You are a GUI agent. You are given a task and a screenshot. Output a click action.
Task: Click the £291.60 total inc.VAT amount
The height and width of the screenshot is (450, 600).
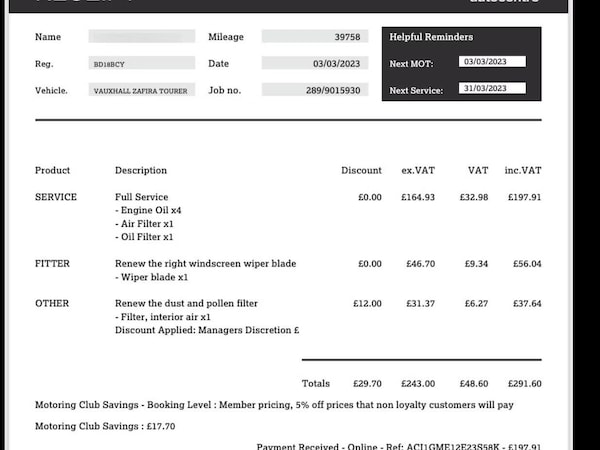(x=522, y=383)
